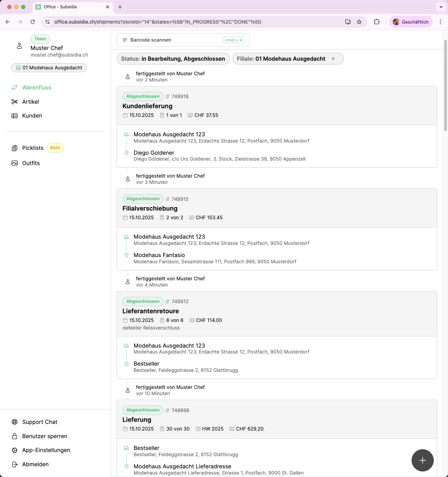Viewport: 448px width, 477px height.
Task: Open Warenfluss in the sidebar
Action: (36, 87)
